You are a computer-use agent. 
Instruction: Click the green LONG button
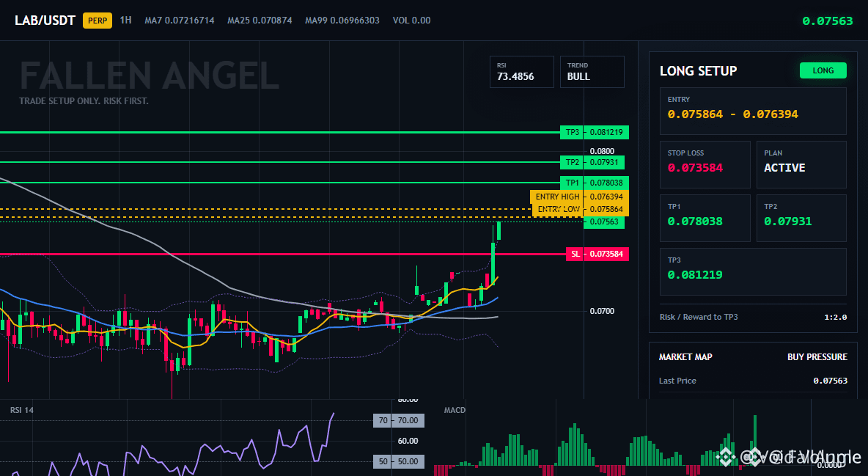point(823,70)
